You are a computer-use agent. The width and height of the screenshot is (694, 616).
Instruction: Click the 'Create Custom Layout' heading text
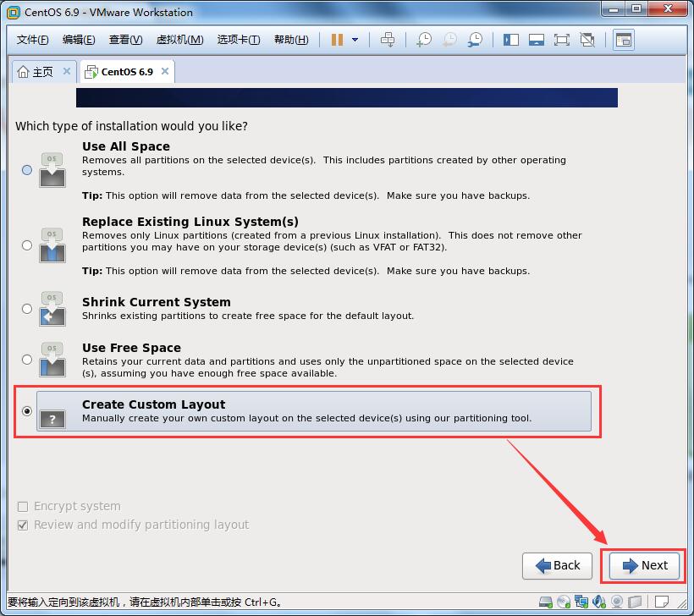(153, 404)
